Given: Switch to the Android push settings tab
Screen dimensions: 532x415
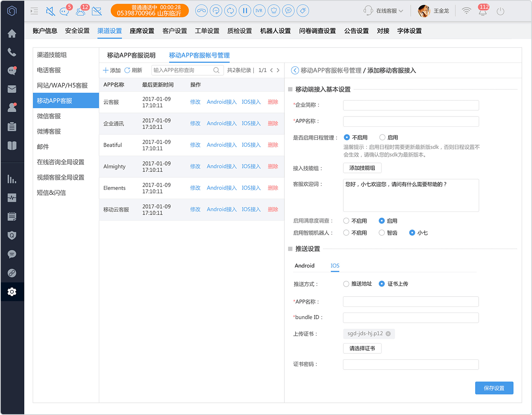Looking at the screenshot, I should [304, 266].
